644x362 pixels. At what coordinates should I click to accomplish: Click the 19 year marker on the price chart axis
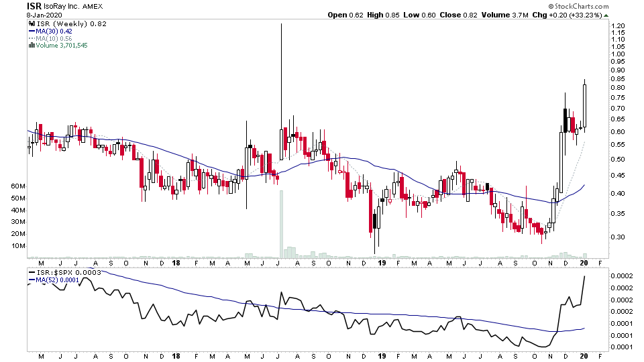pyautogui.click(x=382, y=263)
